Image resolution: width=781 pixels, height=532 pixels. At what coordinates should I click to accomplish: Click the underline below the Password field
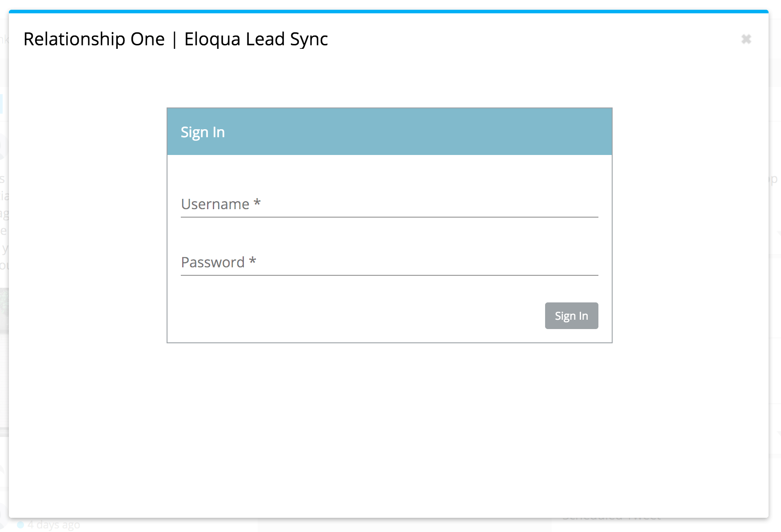(x=389, y=275)
